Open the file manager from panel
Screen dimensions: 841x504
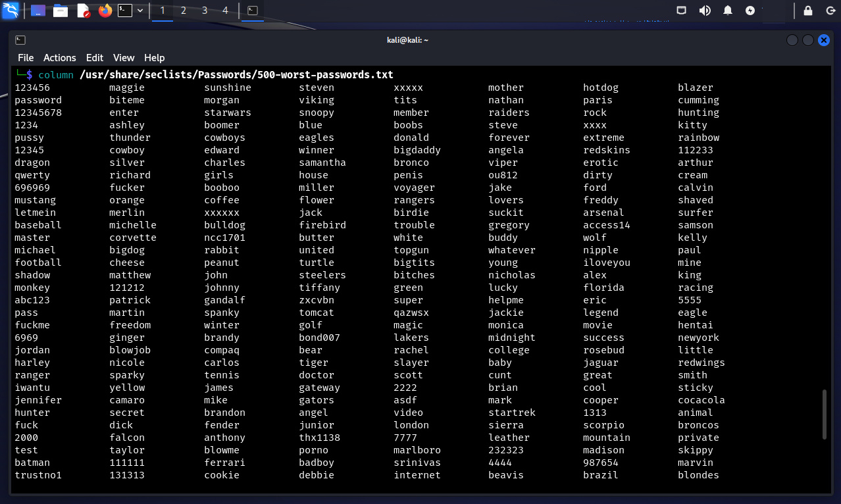click(x=61, y=11)
